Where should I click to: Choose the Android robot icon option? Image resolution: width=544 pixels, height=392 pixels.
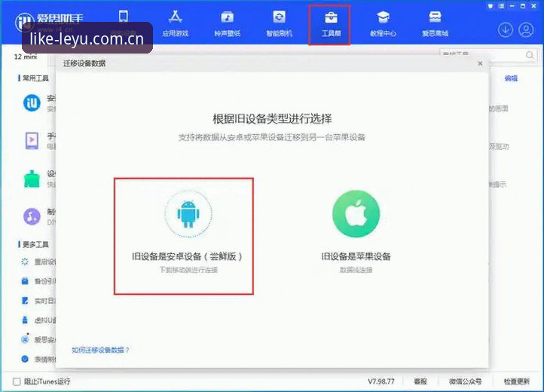coord(188,214)
